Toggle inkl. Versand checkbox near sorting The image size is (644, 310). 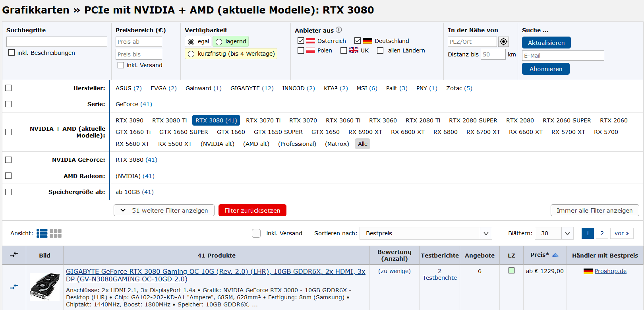point(256,233)
